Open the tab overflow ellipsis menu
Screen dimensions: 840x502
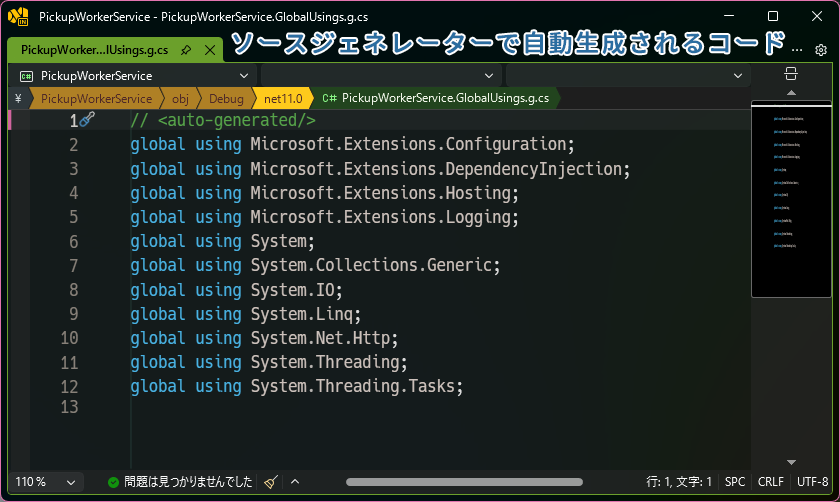tap(797, 50)
